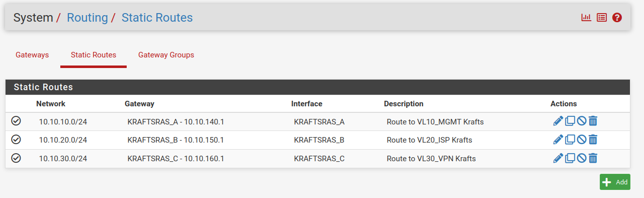Click status checkmark for 10.10.20.0/24 route

click(x=16, y=140)
